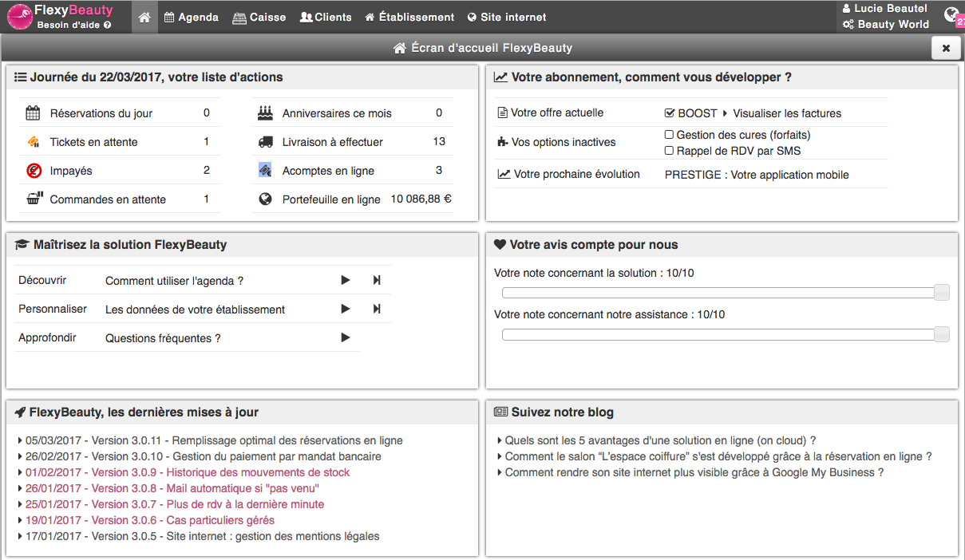Toggle the BOOST offer checkbox
The width and height of the screenshot is (965, 560).
click(x=670, y=113)
